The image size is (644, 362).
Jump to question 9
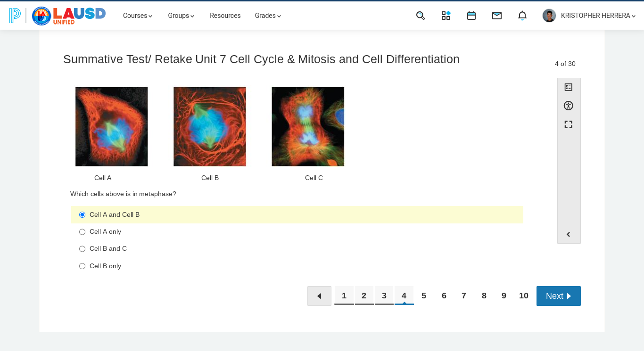coord(504,296)
